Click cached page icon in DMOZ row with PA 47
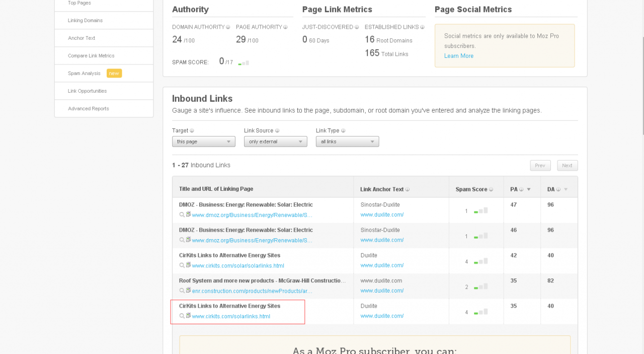The width and height of the screenshot is (644, 354). pyautogui.click(x=189, y=215)
